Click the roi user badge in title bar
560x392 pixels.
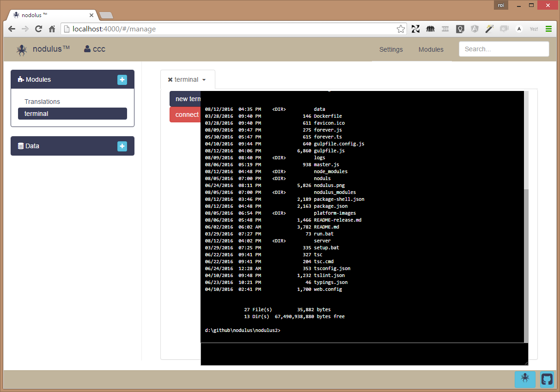click(x=501, y=5)
